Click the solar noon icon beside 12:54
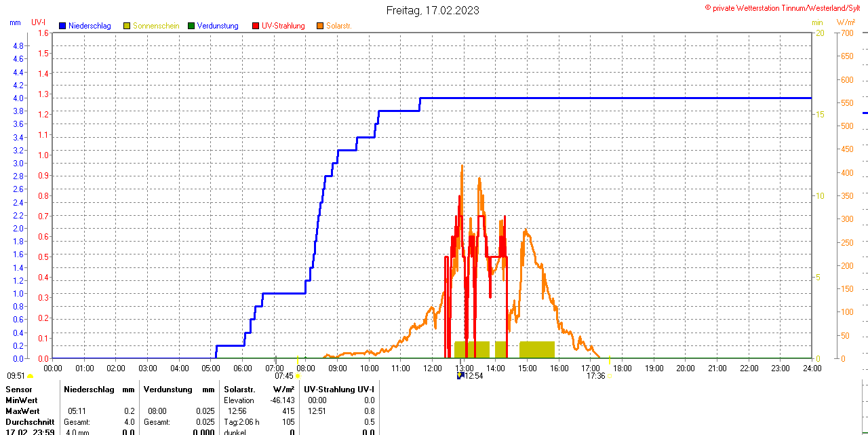This screenshot has width=868, height=435. (460, 375)
